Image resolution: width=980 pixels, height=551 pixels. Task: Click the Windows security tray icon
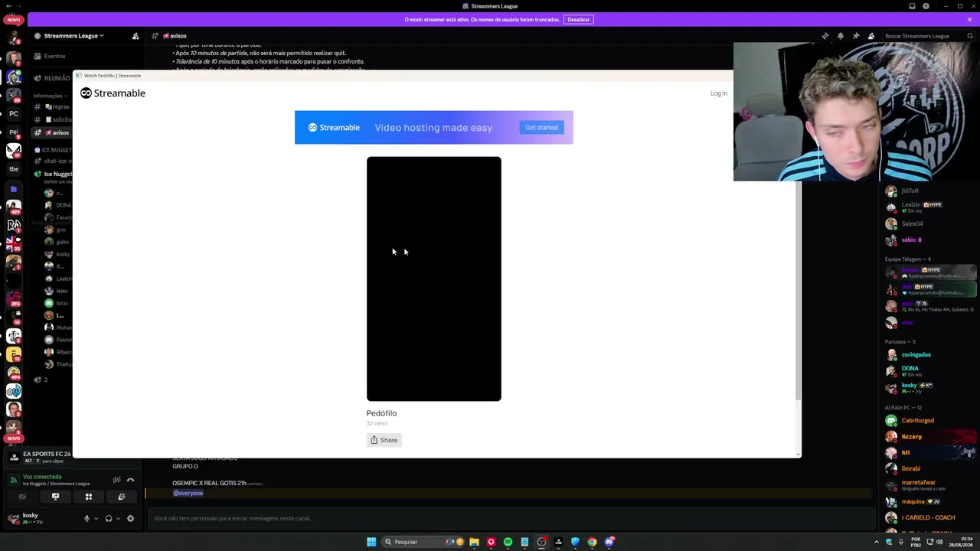pyautogui.click(x=889, y=542)
